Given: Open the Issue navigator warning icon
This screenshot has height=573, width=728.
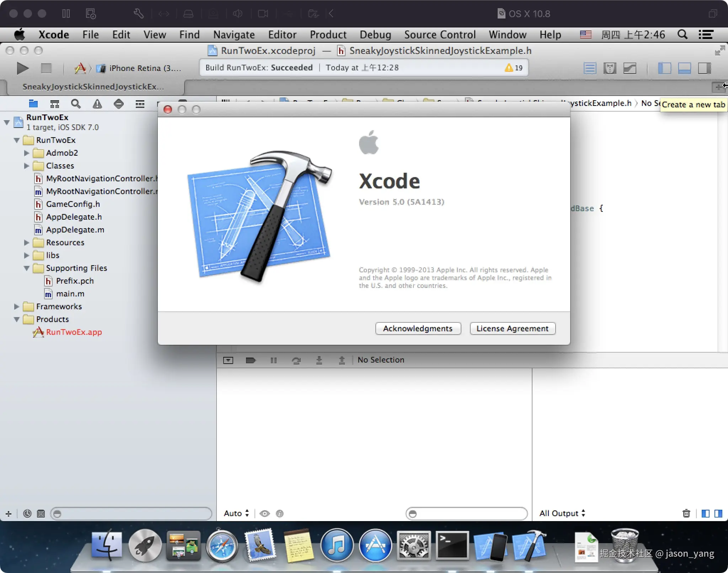Looking at the screenshot, I should pos(97,104).
